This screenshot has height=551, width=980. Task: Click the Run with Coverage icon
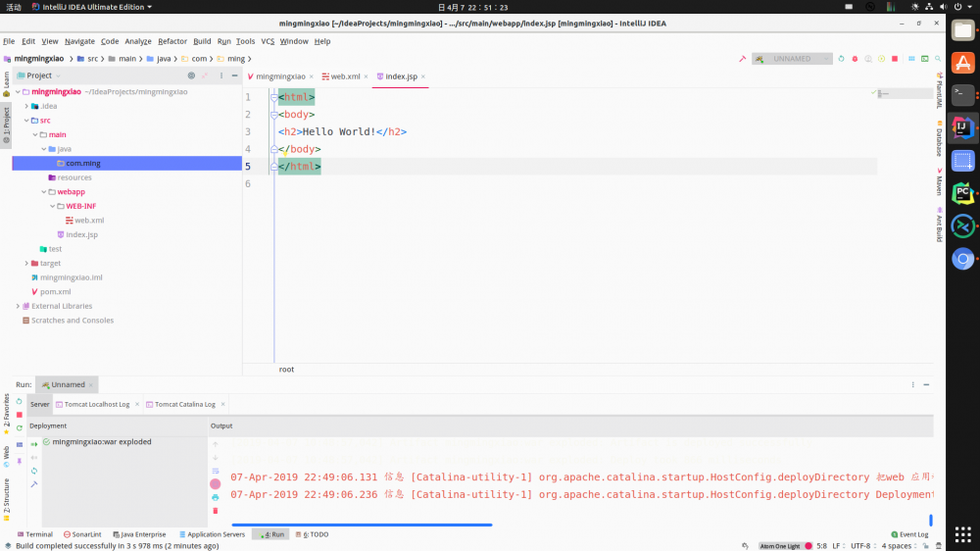(868, 59)
